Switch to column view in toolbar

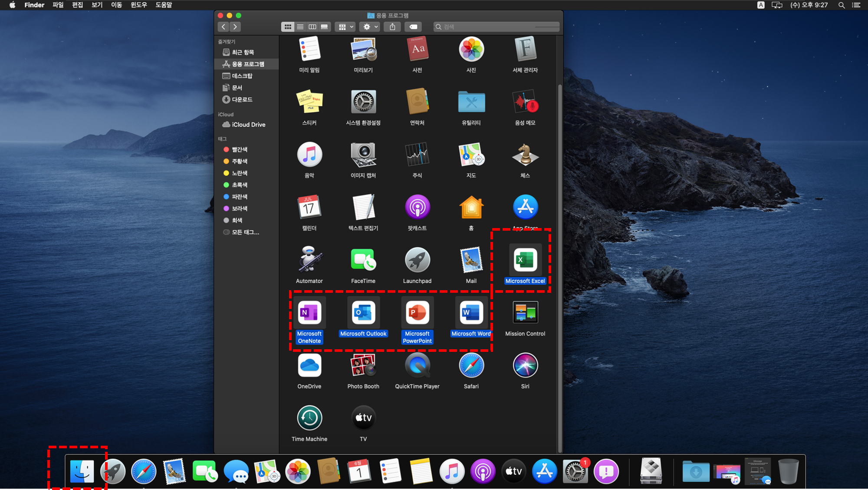point(312,27)
